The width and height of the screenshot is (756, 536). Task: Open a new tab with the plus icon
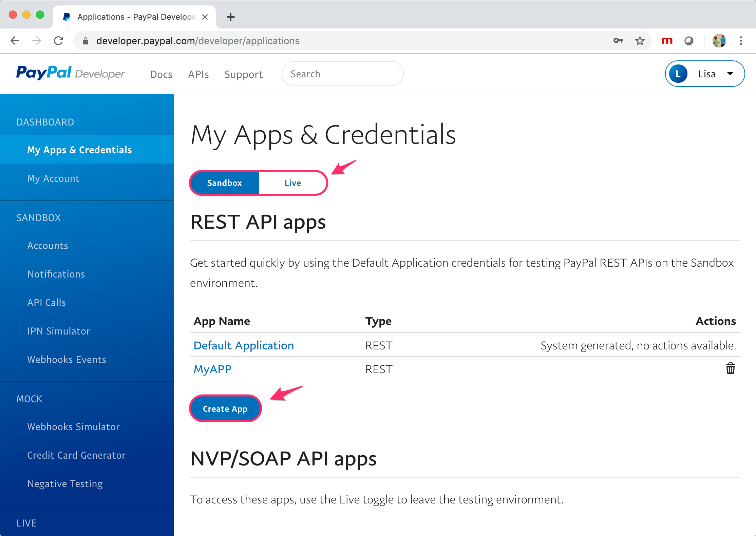231,17
